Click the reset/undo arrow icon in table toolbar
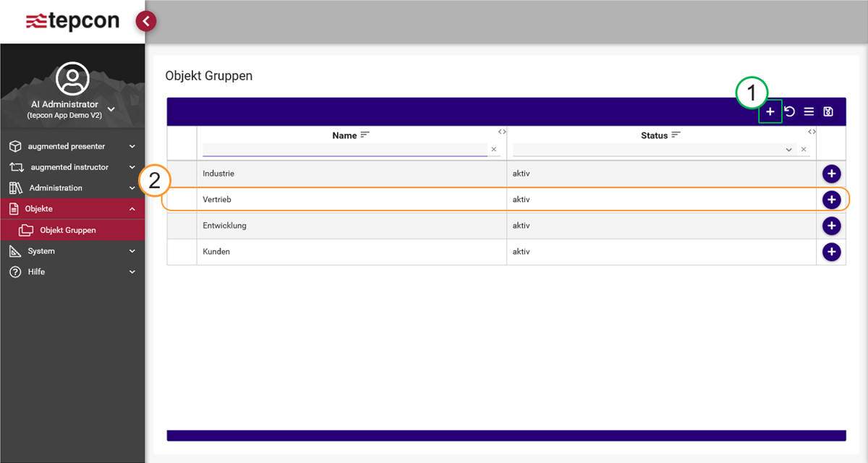Viewport: 868px width, 463px height. [x=790, y=112]
